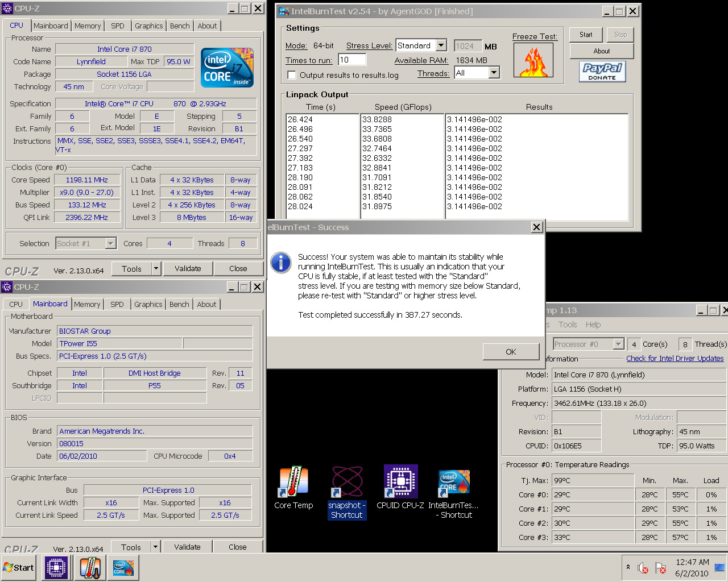Switch to Memory tab in top CPU-Z
The height and width of the screenshot is (582, 728).
pos(88,26)
